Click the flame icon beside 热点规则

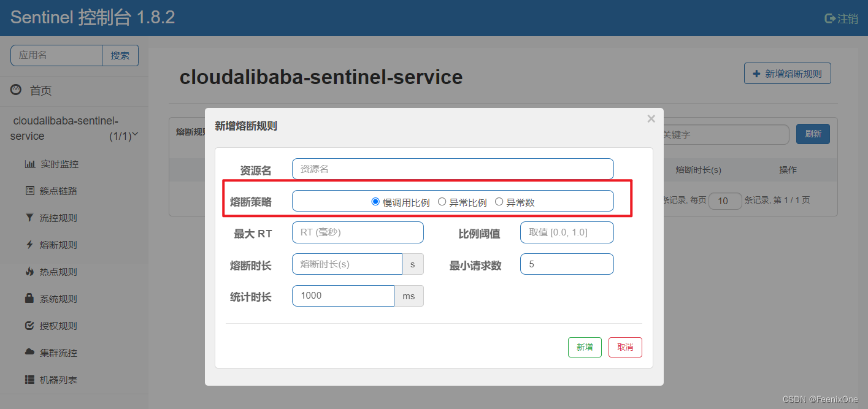click(29, 272)
